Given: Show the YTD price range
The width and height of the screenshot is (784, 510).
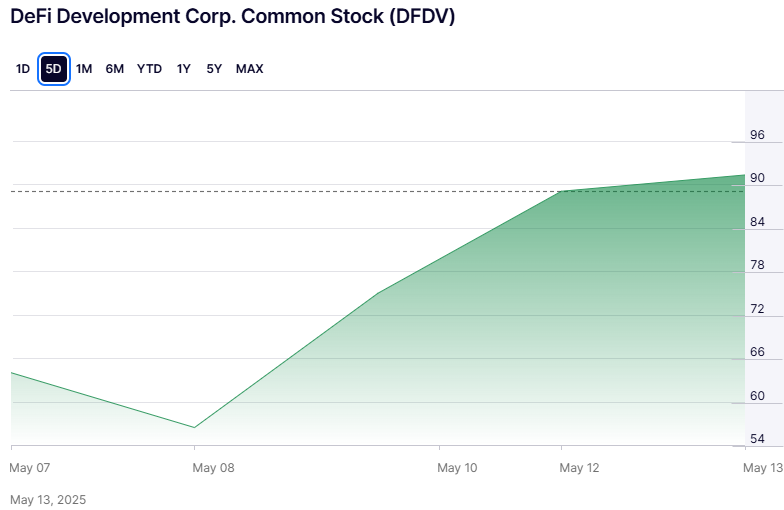Looking at the screenshot, I should 149,69.
